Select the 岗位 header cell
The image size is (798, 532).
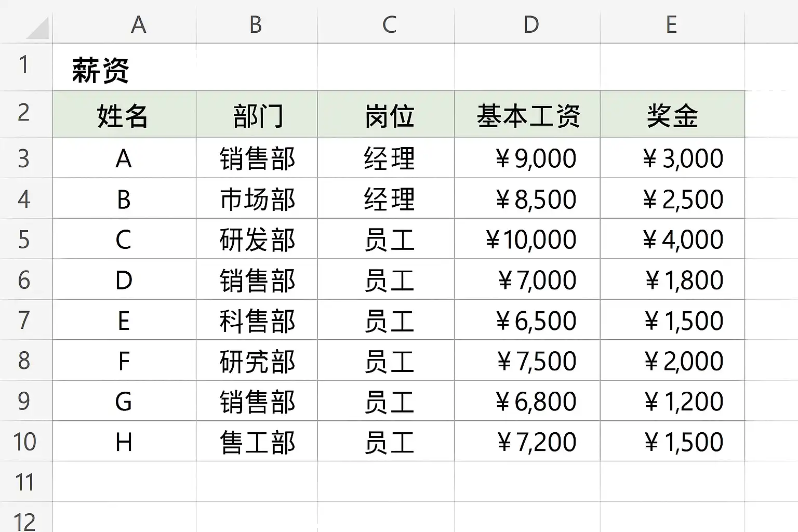(x=389, y=115)
